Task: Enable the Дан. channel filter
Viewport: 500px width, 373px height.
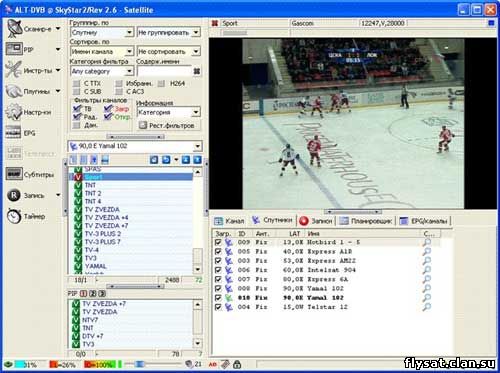Action: click(x=77, y=125)
